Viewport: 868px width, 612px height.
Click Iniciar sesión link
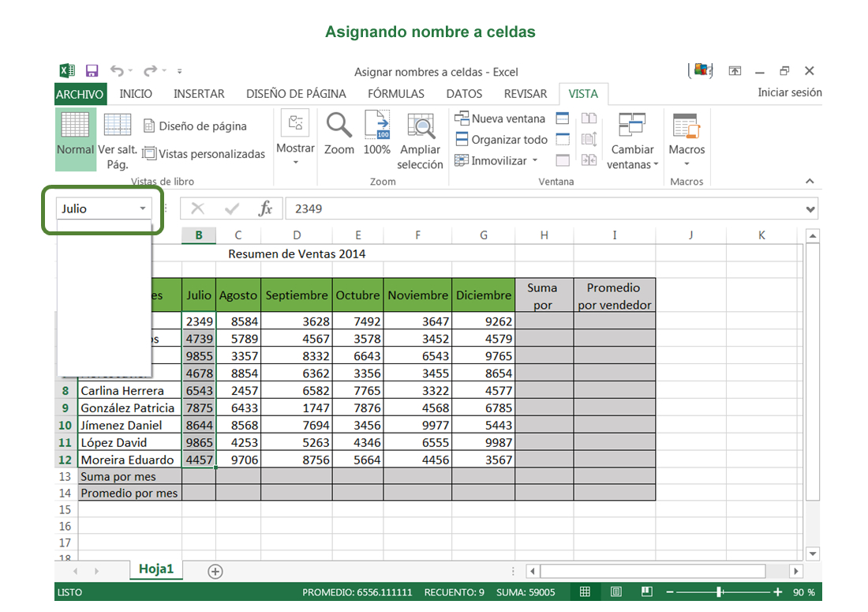(x=789, y=92)
